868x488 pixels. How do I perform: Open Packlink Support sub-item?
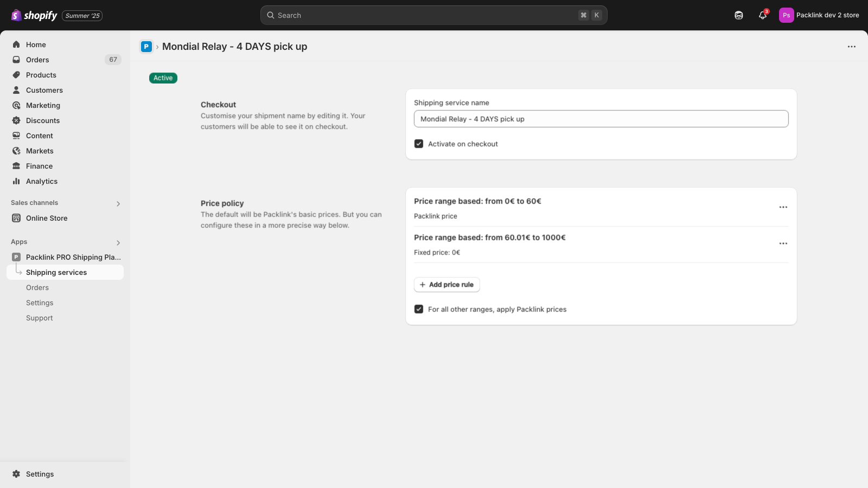tap(40, 318)
